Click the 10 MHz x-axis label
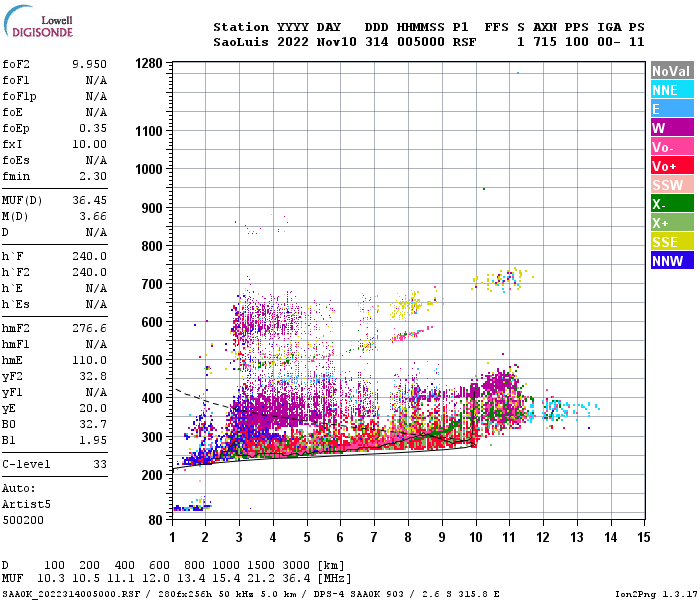The image size is (700, 600). tap(476, 537)
